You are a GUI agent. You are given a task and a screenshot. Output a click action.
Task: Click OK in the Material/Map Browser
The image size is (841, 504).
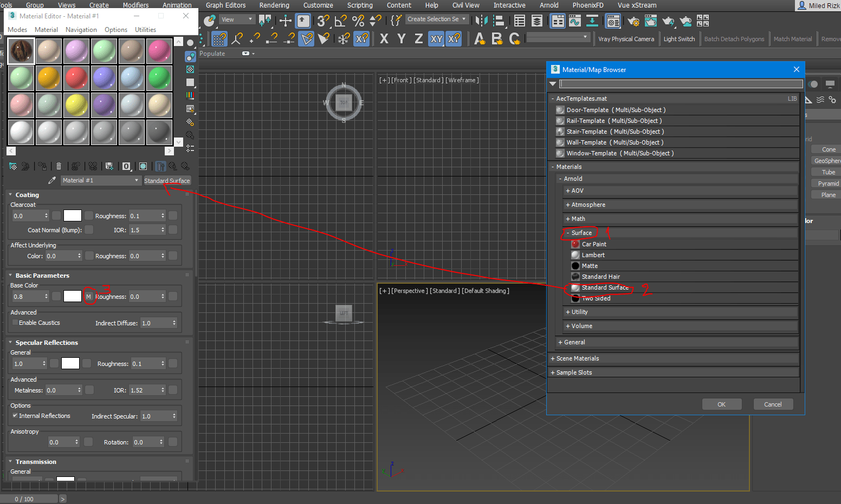coord(721,404)
